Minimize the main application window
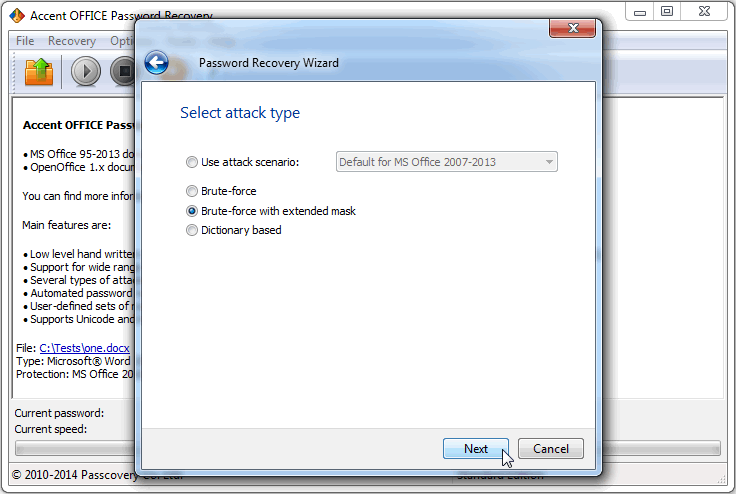This screenshot has height=494, width=736. [x=640, y=11]
